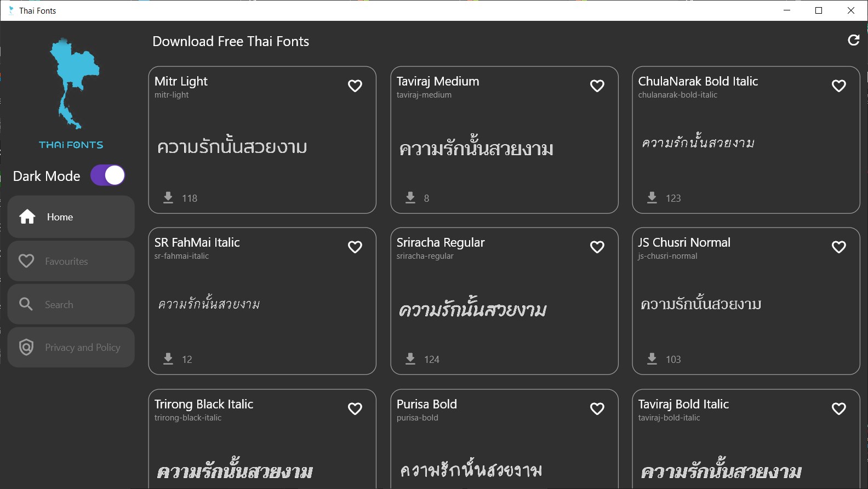The width and height of the screenshot is (868, 489).
Task: Click the sriracha-regular slug text
Action: tap(425, 256)
